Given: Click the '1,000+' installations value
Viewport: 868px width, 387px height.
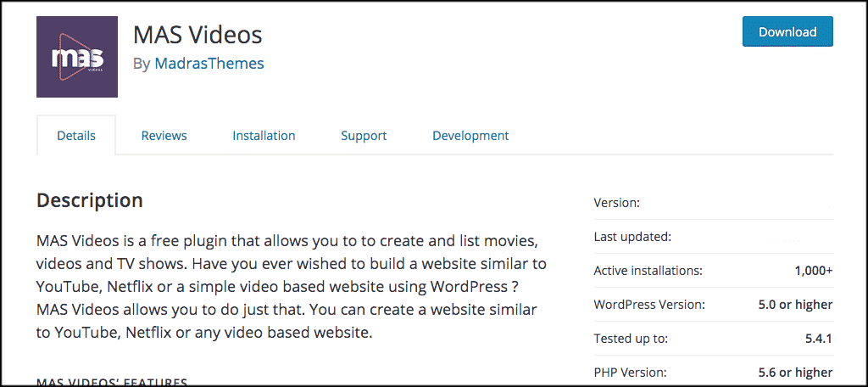Looking at the screenshot, I should [x=814, y=271].
